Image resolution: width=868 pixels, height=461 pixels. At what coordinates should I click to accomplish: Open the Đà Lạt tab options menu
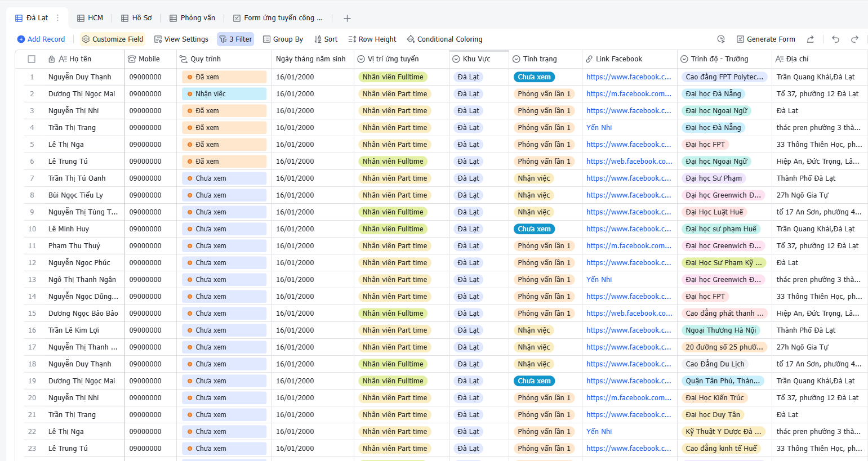coord(57,18)
